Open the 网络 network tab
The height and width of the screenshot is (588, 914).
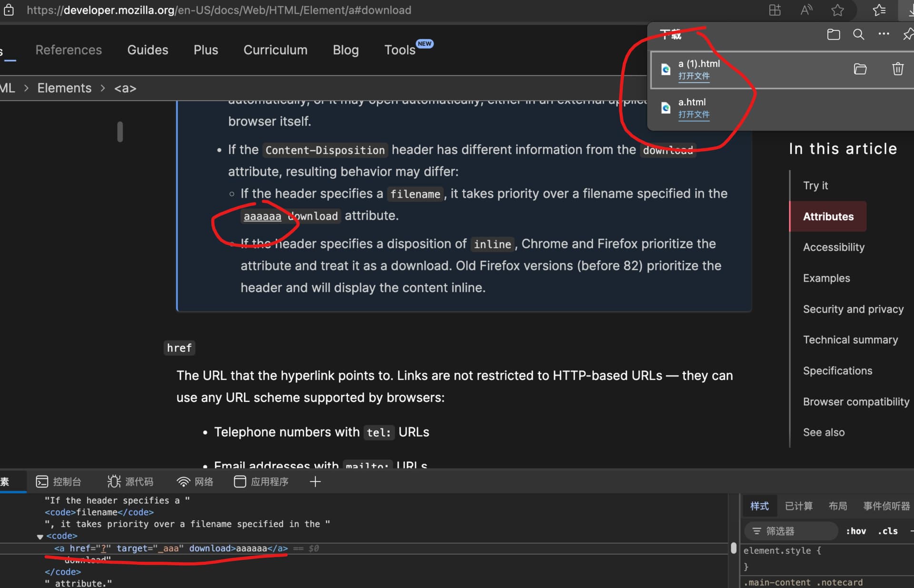195,482
